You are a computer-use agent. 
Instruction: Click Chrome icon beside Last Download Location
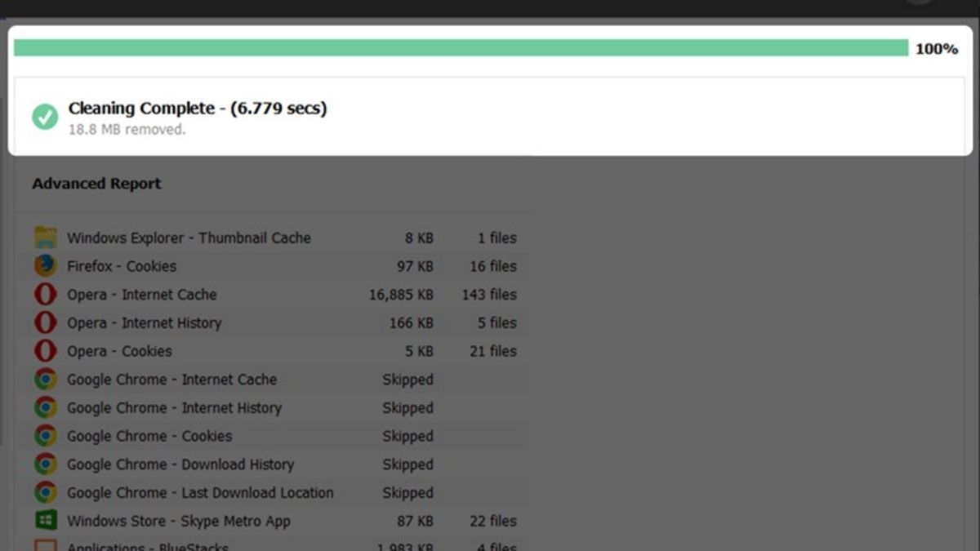click(x=46, y=492)
